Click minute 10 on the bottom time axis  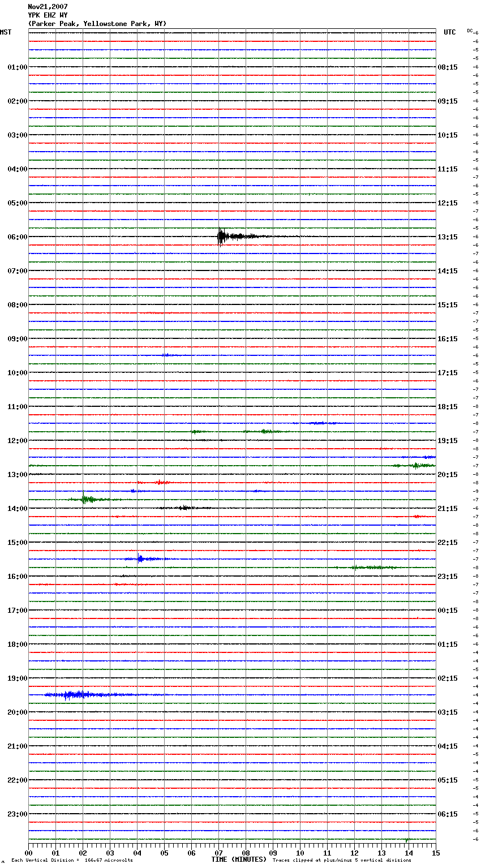(300, 853)
